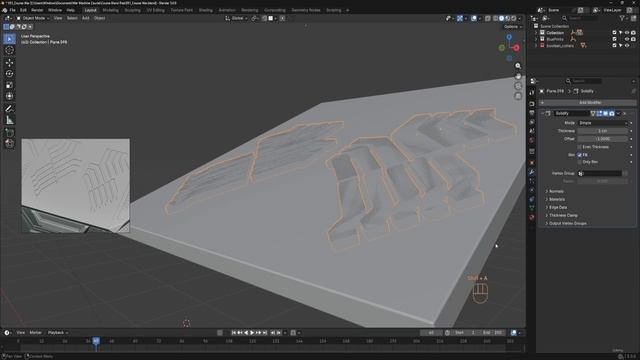The width and height of the screenshot is (640, 360).
Task: Select the Scale tool
Action: click(x=9, y=85)
